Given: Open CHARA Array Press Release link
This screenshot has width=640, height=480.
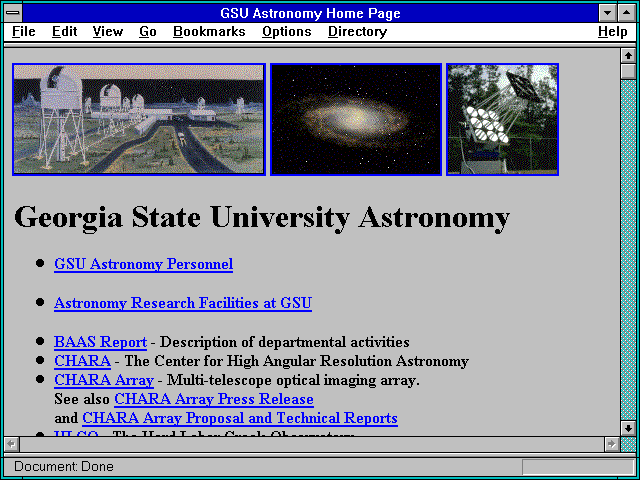Looking at the screenshot, I should click(x=214, y=399).
